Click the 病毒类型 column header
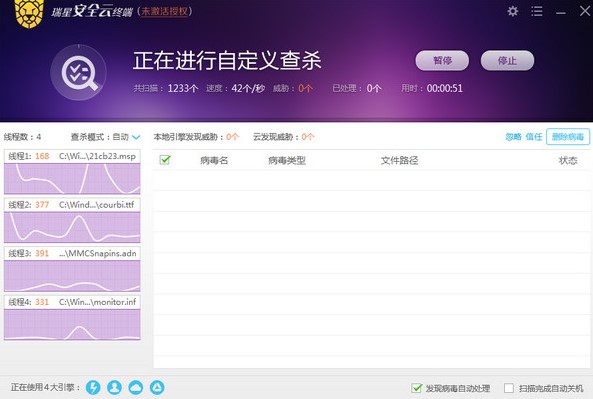Screen dimensions: 593x399 point(287,160)
